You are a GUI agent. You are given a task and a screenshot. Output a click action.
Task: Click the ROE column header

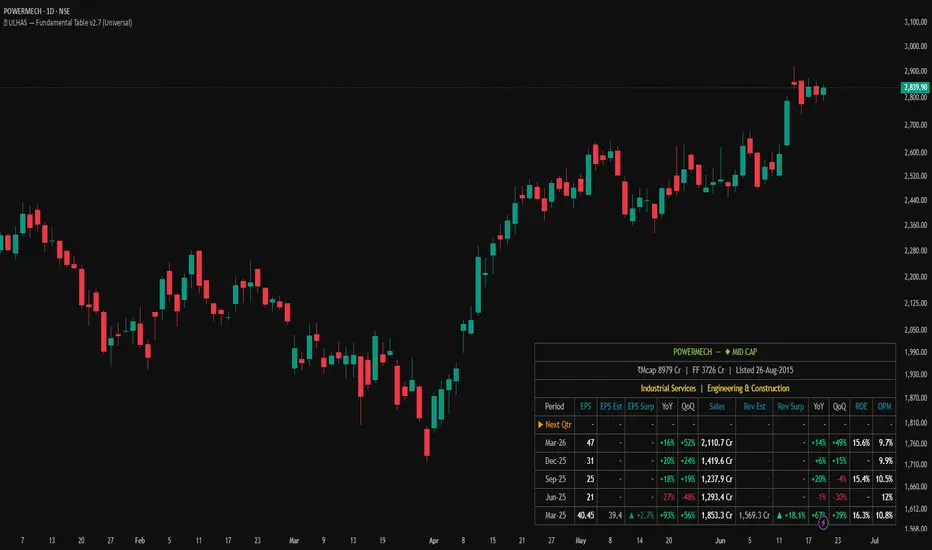tap(861, 407)
